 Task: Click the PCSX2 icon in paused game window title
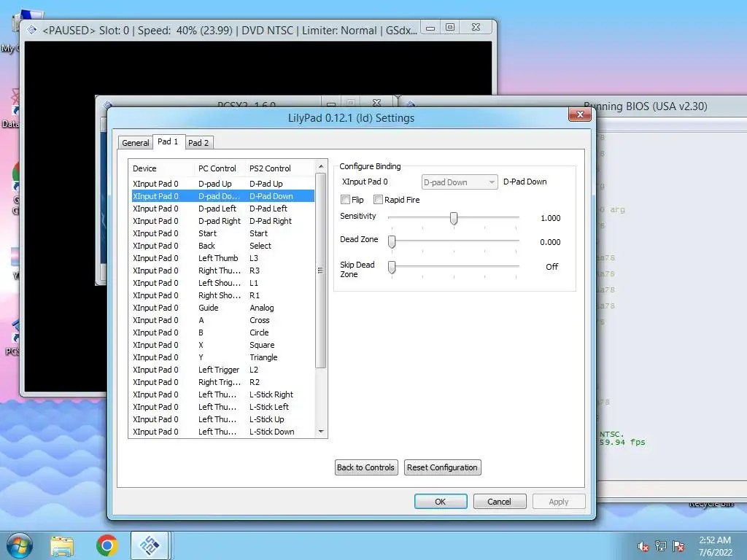click(x=32, y=30)
